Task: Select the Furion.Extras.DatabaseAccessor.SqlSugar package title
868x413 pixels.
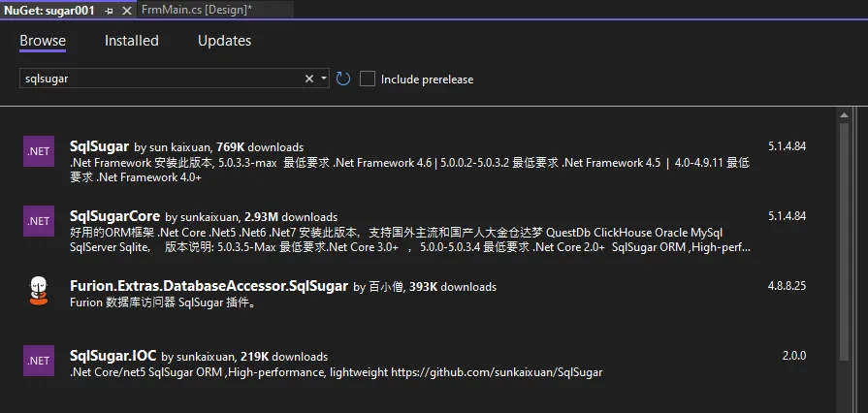Action: 209,286
